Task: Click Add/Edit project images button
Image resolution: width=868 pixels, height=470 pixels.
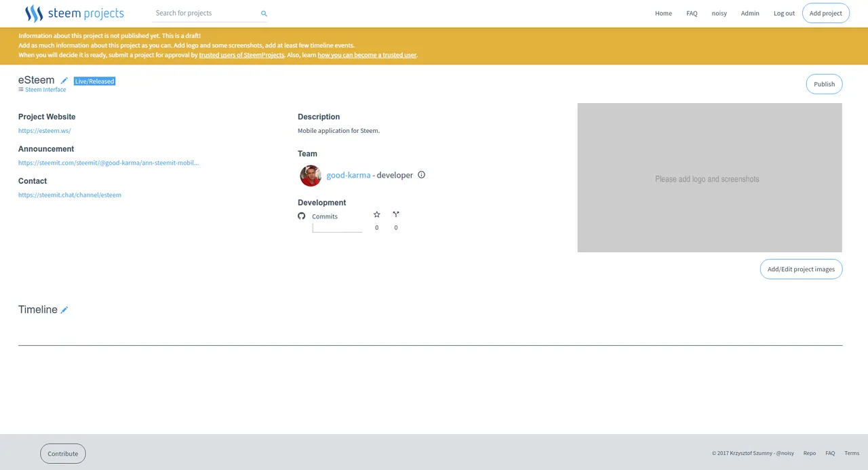Action: (801, 269)
